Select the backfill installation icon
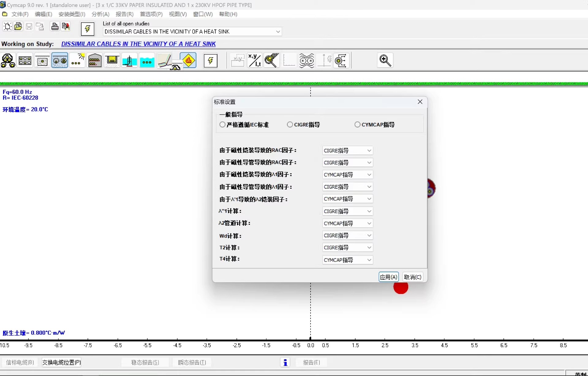The image size is (588, 376). click(x=42, y=61)
